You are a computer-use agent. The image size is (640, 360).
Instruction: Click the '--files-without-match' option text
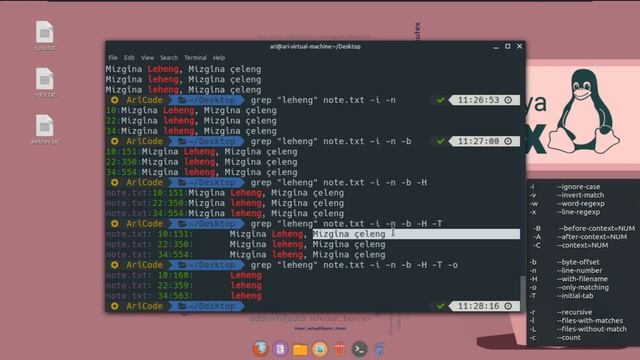pyautogui.click(x=592, y=329)
